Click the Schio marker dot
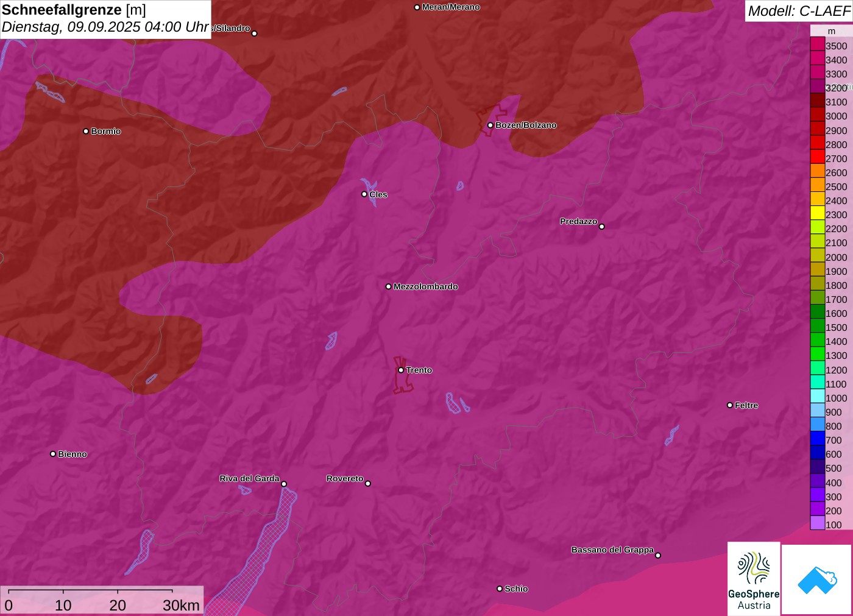This screenshot has height=616, width=853. (x=500, y=589)
